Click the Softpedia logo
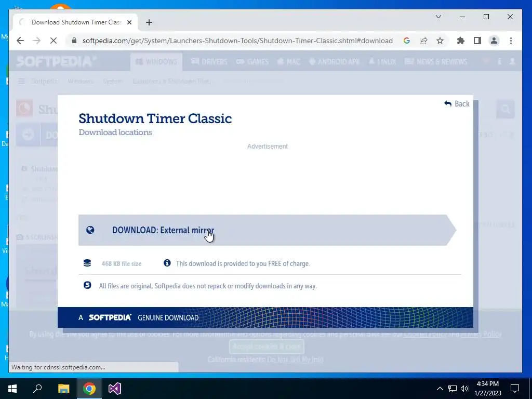The height and width of the screenshot is (399, 532). 56,61
